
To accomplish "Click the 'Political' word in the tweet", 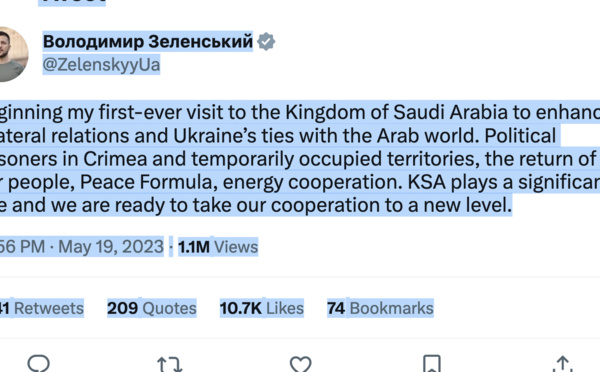I will [x=520, y=135].
